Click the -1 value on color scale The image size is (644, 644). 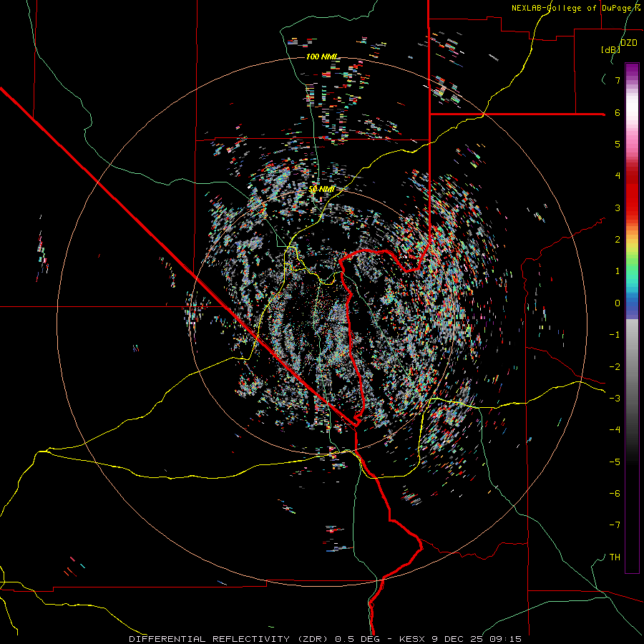tap(615, 335)
